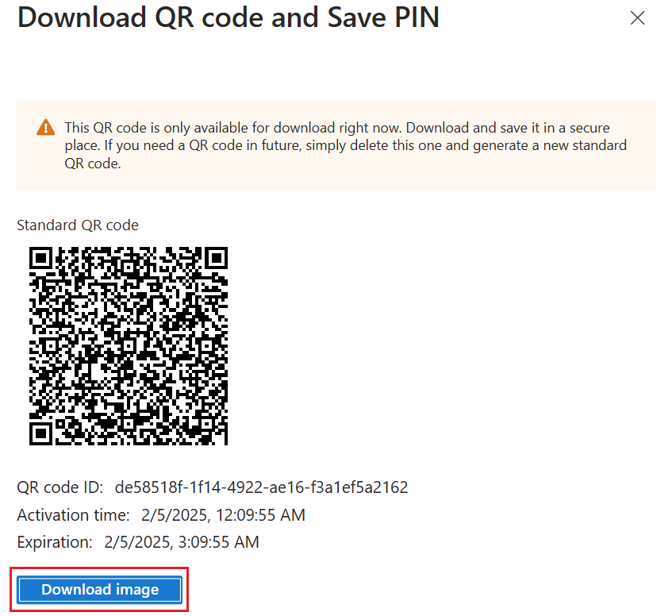Viewport: 672px width, 616px height.
Task: Click the X in the top-right corner
Action: [637, 18]
